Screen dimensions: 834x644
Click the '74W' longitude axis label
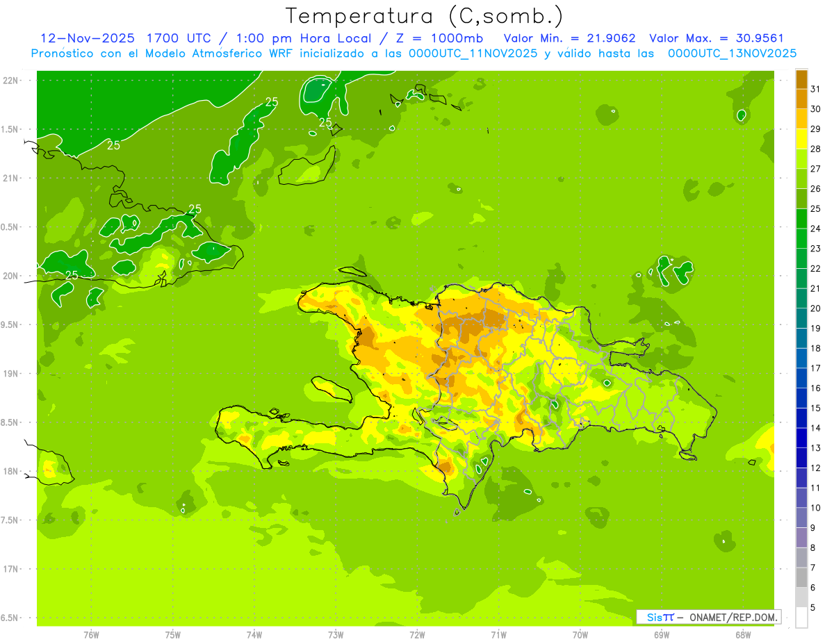coord(254,634)
